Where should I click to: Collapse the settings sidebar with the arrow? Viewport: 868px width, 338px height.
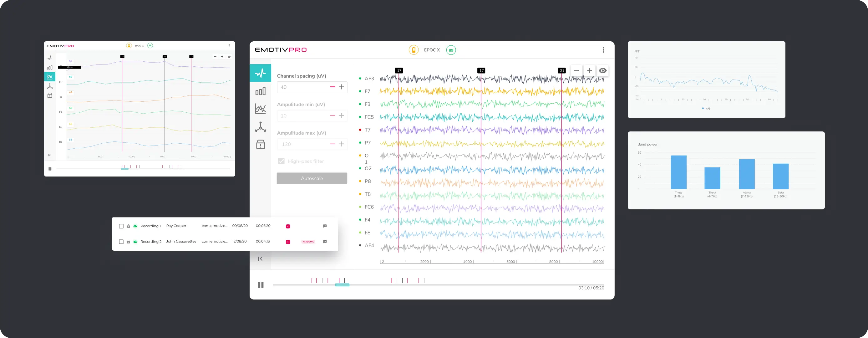(261, 259)
